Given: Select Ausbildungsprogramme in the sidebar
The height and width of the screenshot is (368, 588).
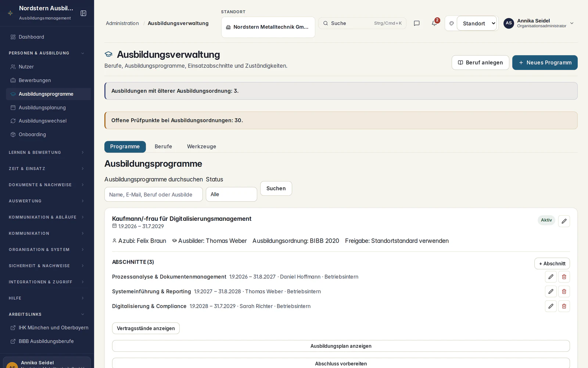Looking at the screenshot, I should coord(48,94).
